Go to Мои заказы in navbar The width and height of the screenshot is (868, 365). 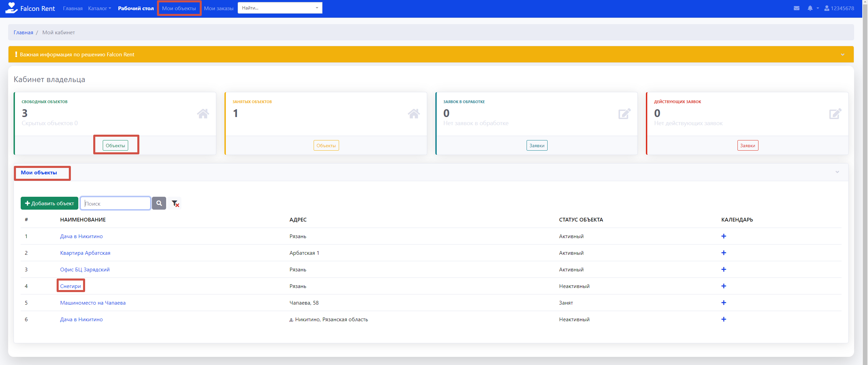[x=219, y=8]
